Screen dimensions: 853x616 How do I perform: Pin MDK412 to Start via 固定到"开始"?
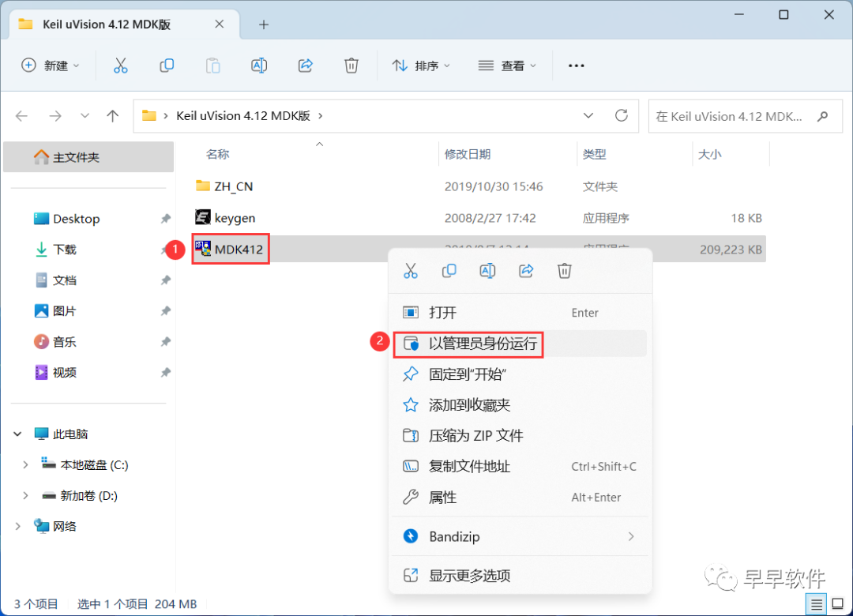(x=466, y=374)
